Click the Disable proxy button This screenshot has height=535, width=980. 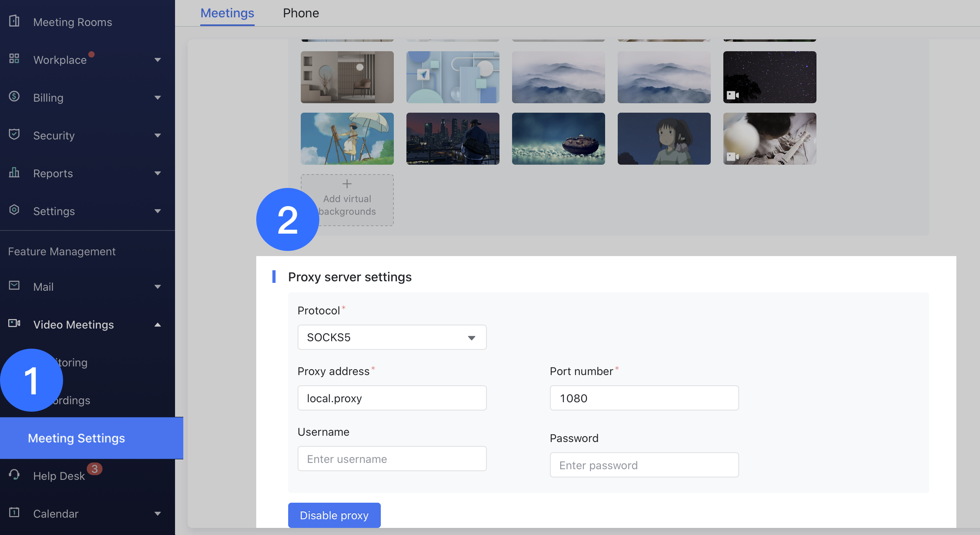334,515
